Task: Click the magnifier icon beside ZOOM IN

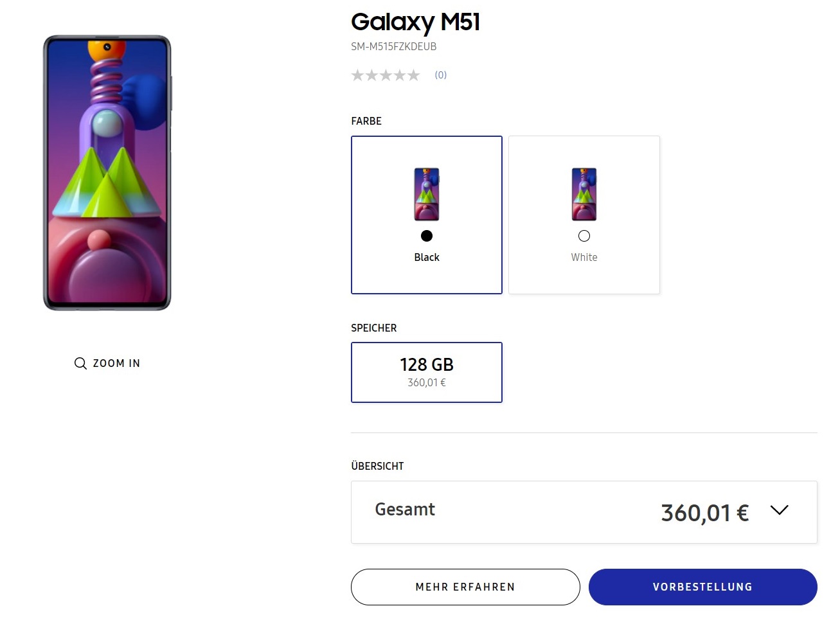Action: pyautogui.click(x=80, y=364)
